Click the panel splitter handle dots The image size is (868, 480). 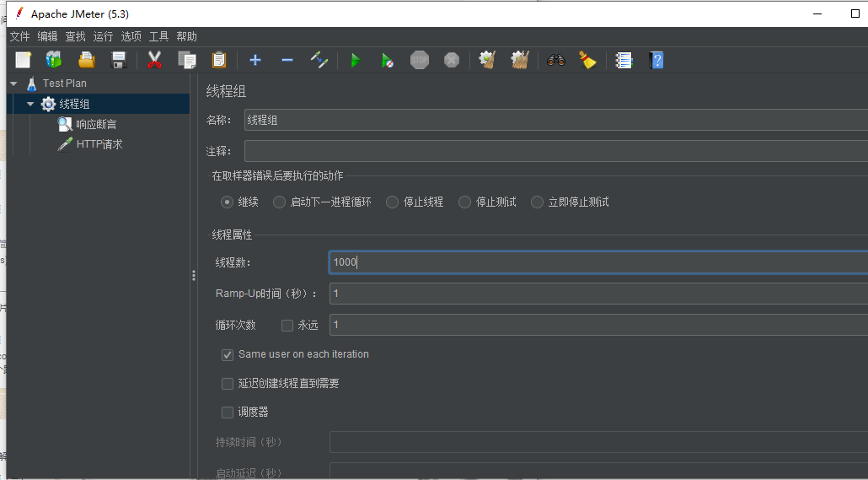tap(194, 275)
